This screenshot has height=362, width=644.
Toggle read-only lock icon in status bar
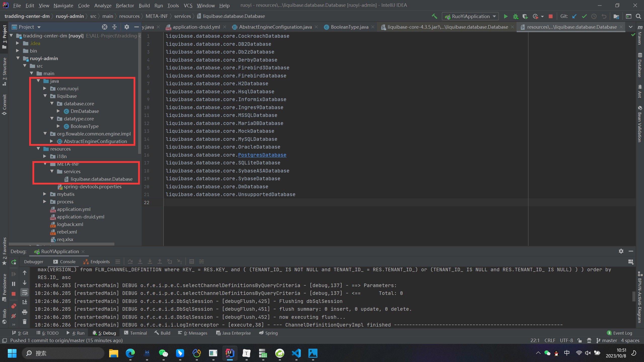coord(580,340)
